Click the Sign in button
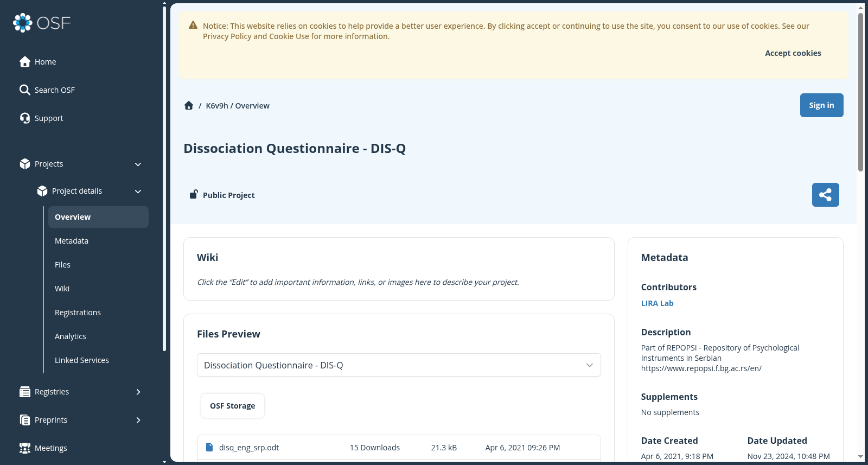 coord(821,105)
